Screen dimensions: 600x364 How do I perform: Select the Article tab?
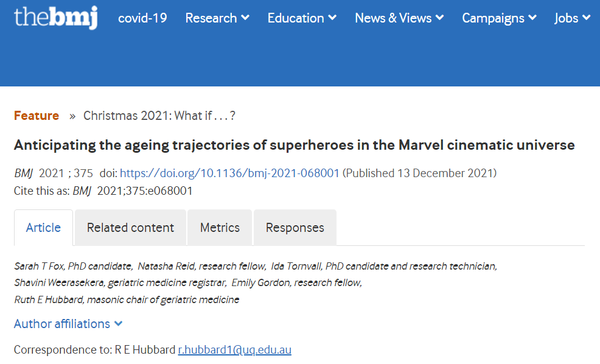(x=43, y=228)
